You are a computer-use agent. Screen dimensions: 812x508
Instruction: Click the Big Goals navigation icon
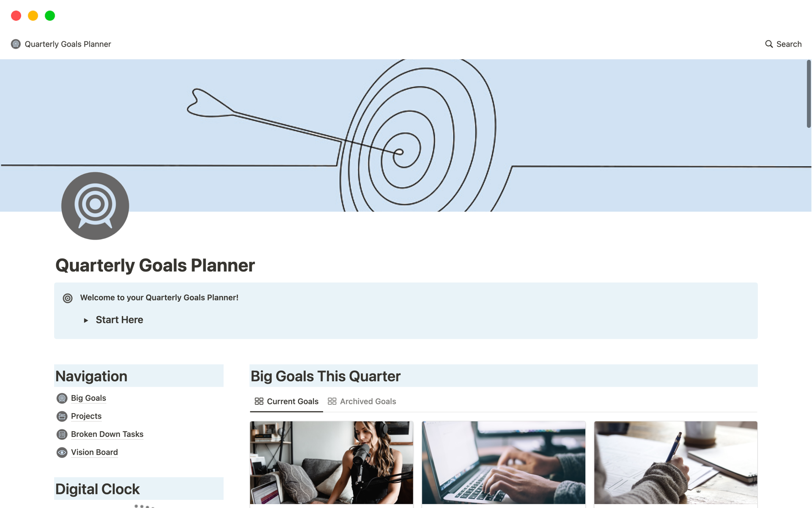[x=62, y=398]
